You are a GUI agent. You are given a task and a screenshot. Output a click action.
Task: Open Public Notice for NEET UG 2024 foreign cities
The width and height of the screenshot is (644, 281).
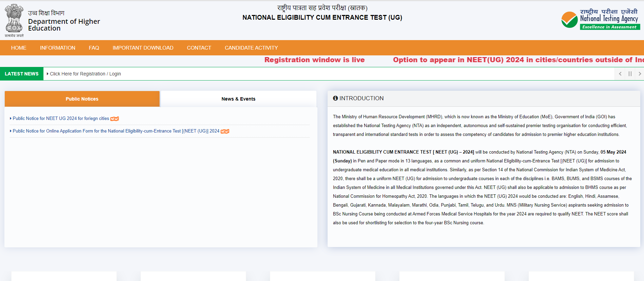(61, 118)
